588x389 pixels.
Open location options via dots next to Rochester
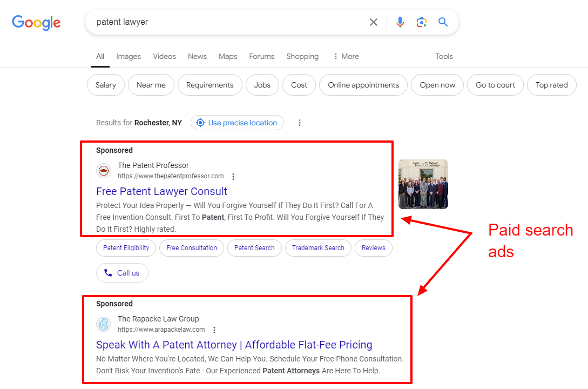pos(300,123)
